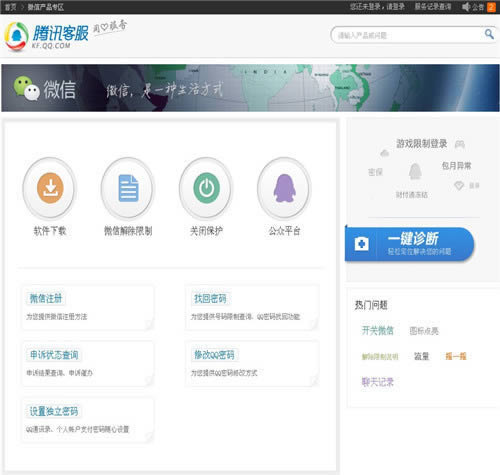Open hot question 摇一摇
Image resolution: width=500 pixels, height=475 pixels.
456,356
